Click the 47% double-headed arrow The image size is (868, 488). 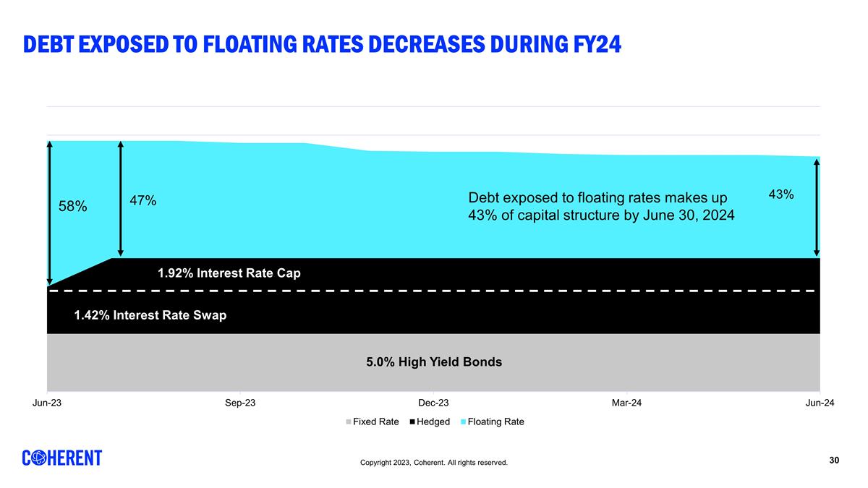point(120,199)
